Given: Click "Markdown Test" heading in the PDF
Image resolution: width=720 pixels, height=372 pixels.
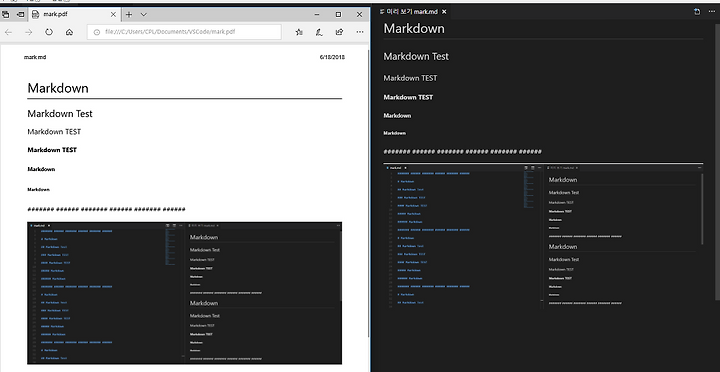Looking at the screenshot, I should (x=60, y=114).
